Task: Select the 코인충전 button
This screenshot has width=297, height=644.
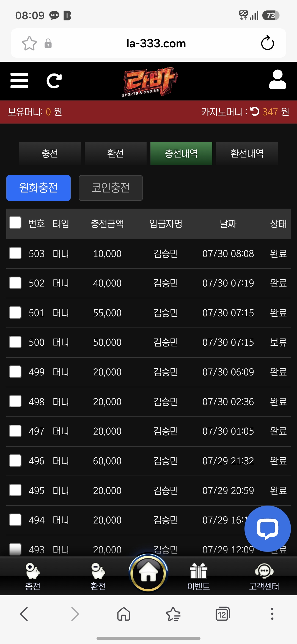Action: click(x=111, y=188)
